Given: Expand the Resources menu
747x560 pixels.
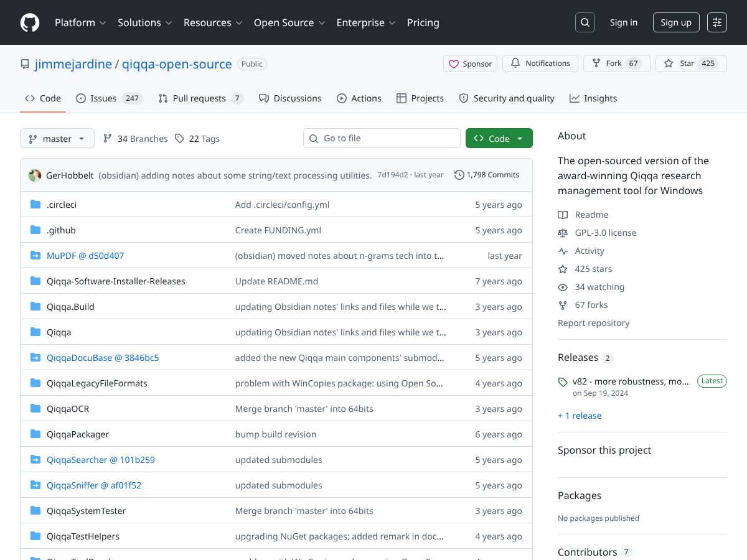Looking at the screenshot, I should [213, 22].
